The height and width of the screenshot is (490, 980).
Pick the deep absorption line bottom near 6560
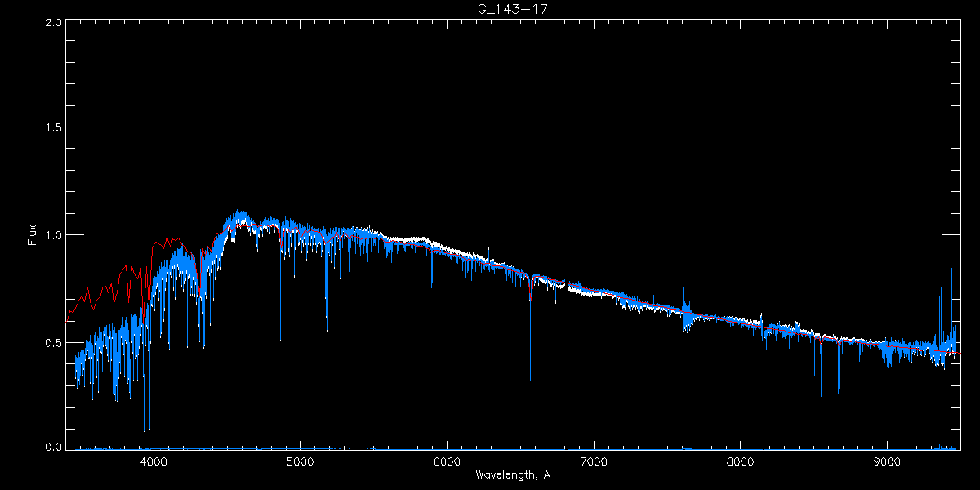(530, 379)
